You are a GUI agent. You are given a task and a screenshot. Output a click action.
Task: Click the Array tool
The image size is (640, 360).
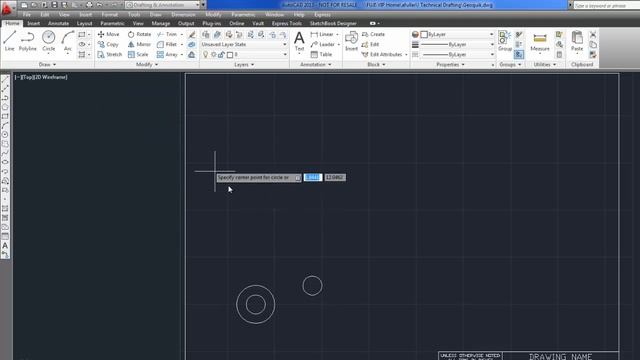point(167,54)
